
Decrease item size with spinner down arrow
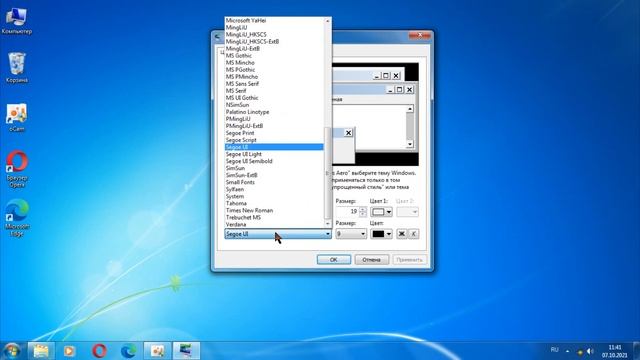pyautogui.click(x=362, y=214)
